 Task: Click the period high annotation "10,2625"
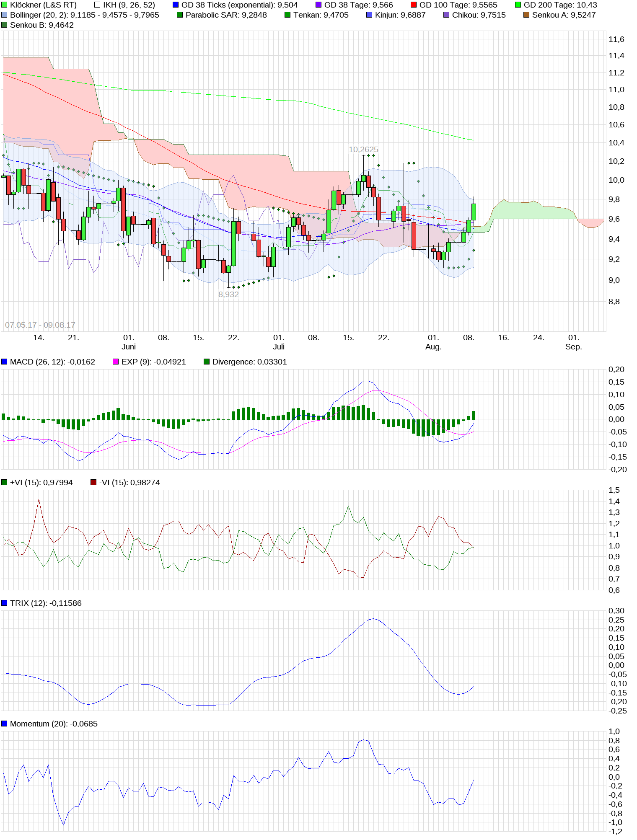pyautogui.click(x=363, y=150)
